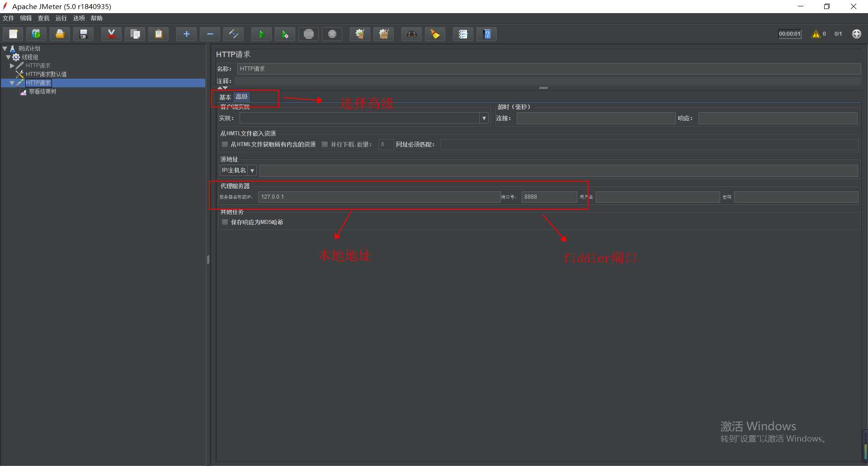Select the 测试计划 tree node

(x=29, y=48)
